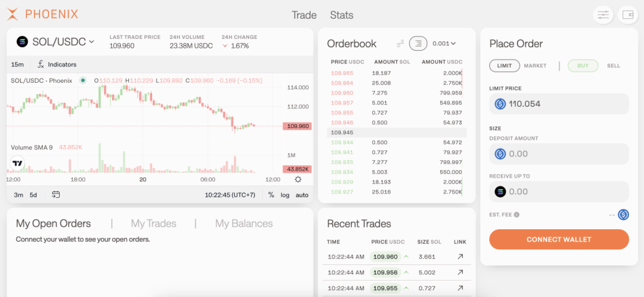644x297 pixels.
Task: Switch to My Trades tab
Action: (x=153, y=224)
